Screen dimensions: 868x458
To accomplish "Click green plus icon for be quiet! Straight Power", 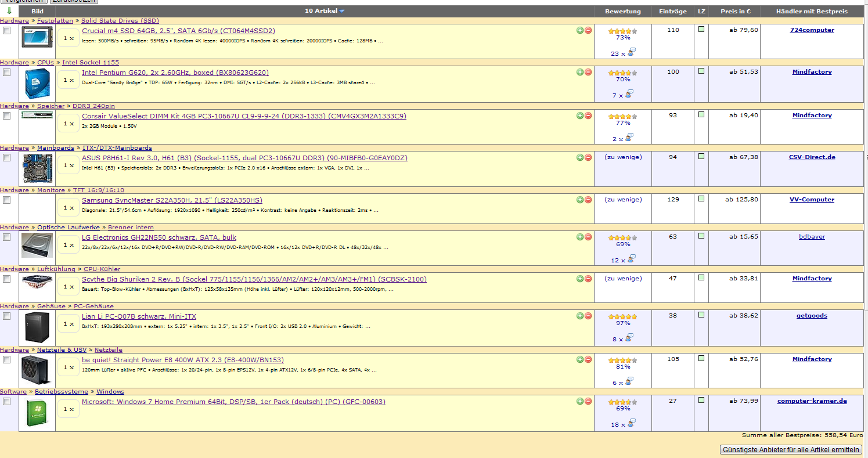I will [580, 359].
